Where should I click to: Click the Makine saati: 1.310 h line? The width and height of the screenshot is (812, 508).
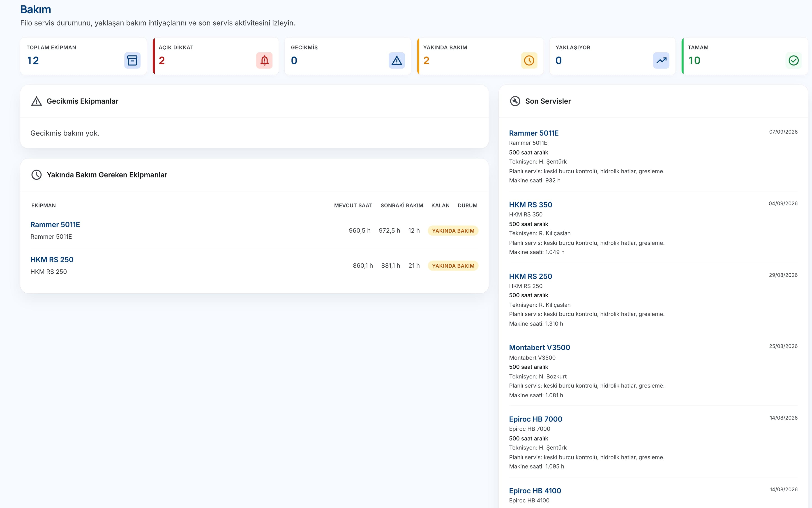point(536,324)
